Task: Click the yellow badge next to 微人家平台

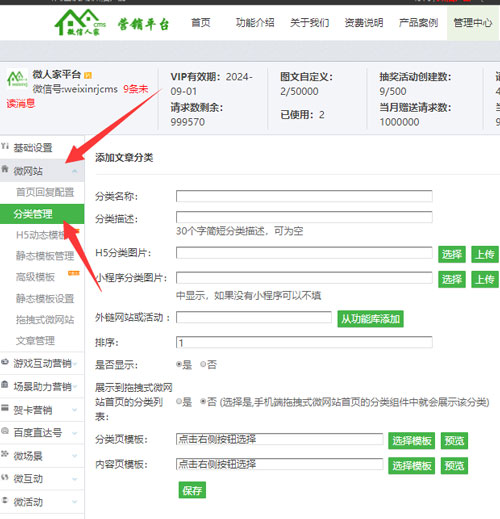Action: point(88,75)
